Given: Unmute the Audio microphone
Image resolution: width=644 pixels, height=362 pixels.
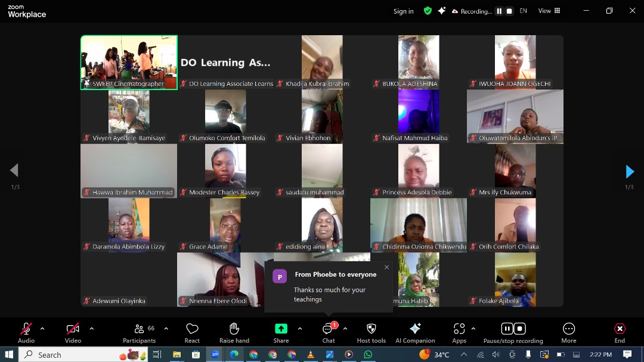Looking at the screenshot, I should [x=26, y=329].
